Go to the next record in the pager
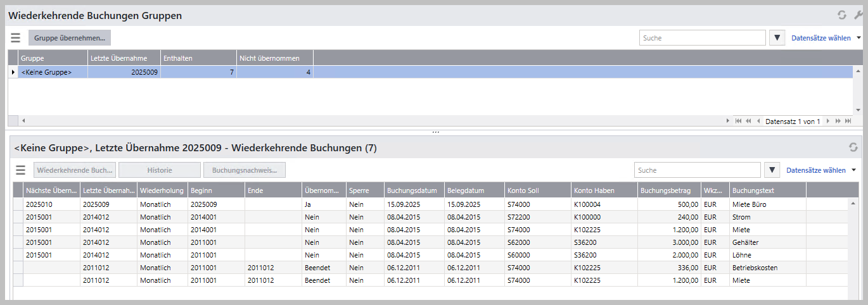Image resolution: width=868 pixels, height=305 pixels. [x=827, y=121]
